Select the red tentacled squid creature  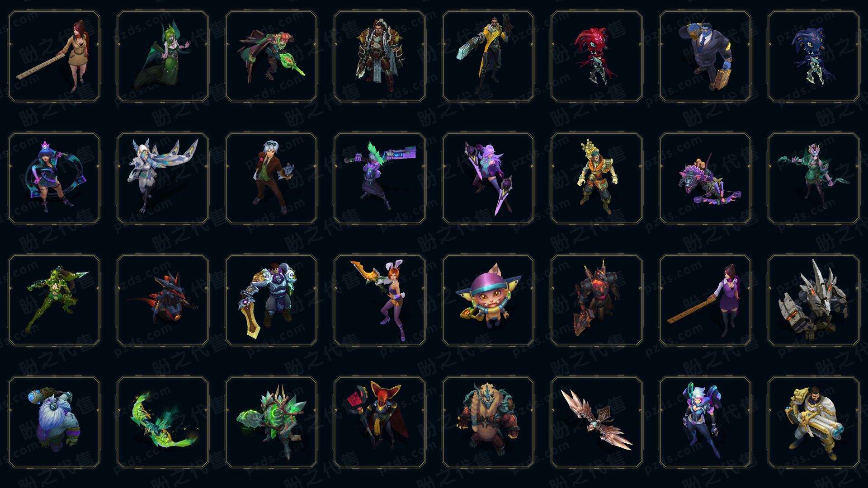pyautogui.click(x=597, y=56)
